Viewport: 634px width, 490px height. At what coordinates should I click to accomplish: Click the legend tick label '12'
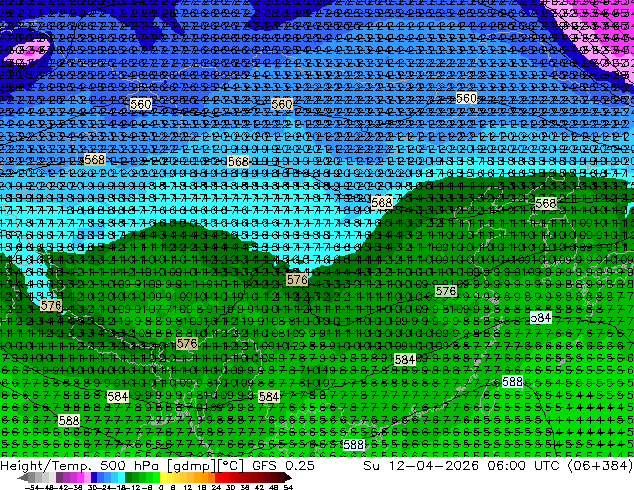(187, 487)
